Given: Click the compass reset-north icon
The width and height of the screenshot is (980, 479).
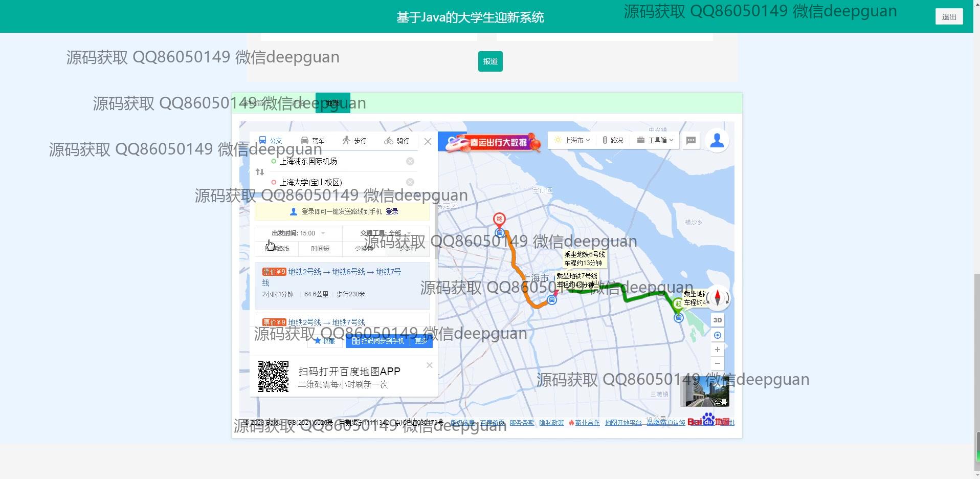Looking at the screenshot, I should (718, 298).
